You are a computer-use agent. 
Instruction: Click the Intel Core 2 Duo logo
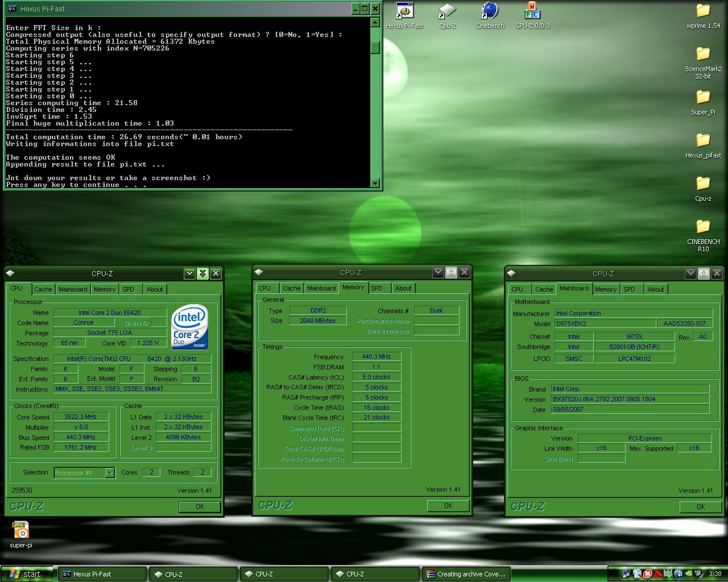click(x=189, y=327)
